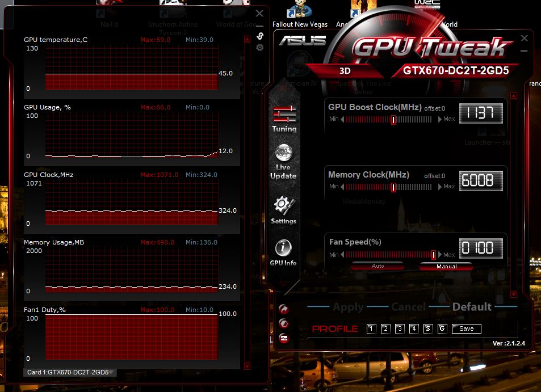Open the Live Update section
This screenshot has height=392, width=541.
pyautogui.click(x=283, y=162)
